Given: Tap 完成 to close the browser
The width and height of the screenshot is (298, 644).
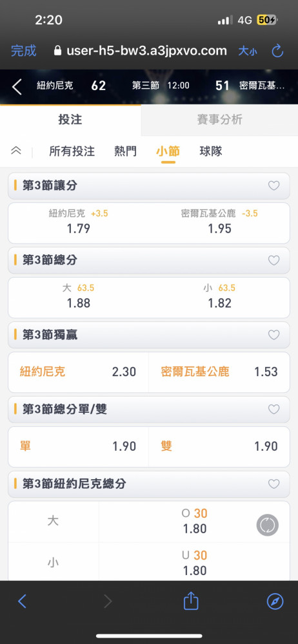Looking at the screenshot, I should pos(23,51).
